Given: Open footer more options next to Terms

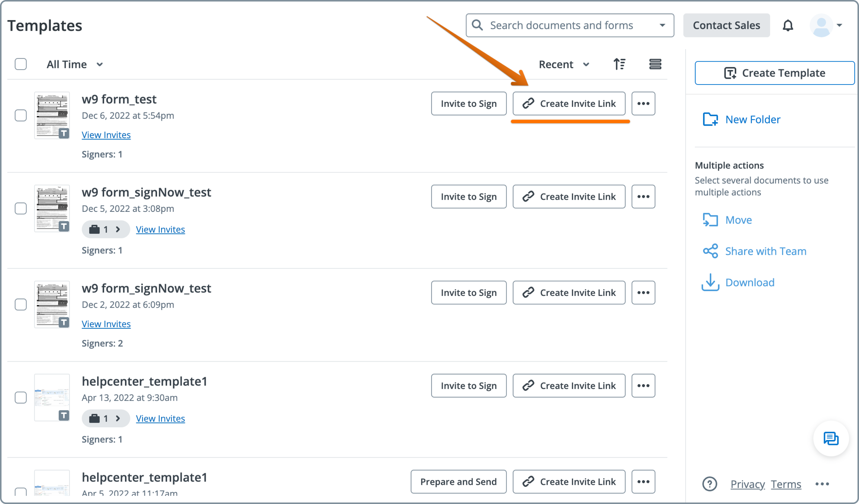Looking at the screenshot, I should pyautogui.click(x=822, y=484).
